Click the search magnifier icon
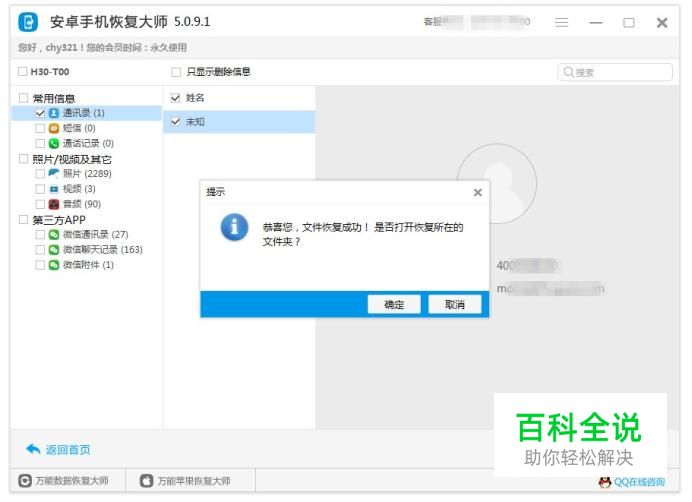The width and height of the screenshot is (692, 502). (x=568, y=72)
